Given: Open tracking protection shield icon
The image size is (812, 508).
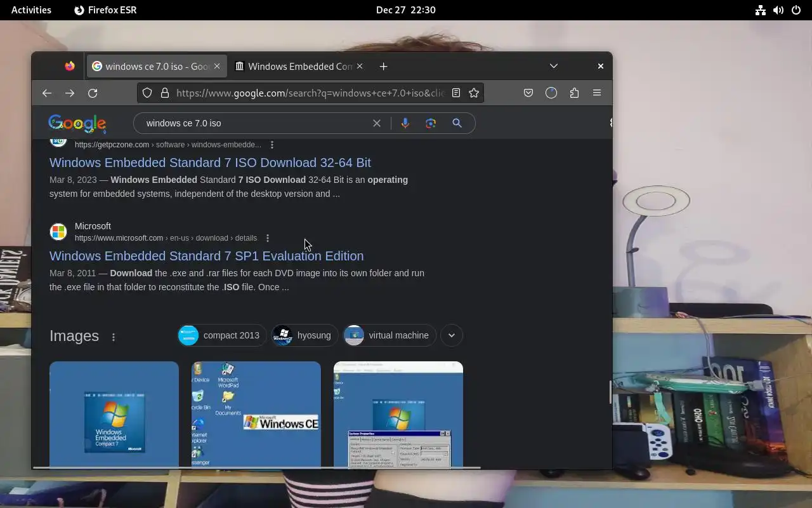Looking at the screenshot, I should pos(147,93).
